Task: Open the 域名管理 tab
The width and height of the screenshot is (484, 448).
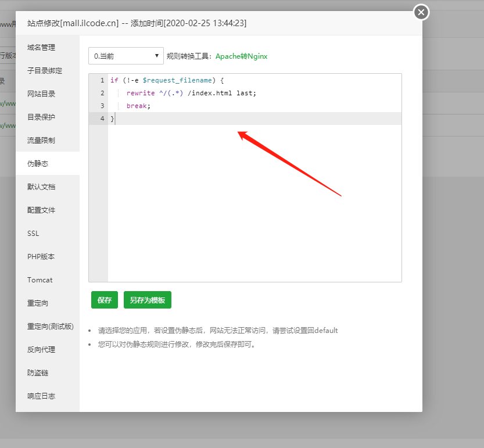Action: (41, 47)
